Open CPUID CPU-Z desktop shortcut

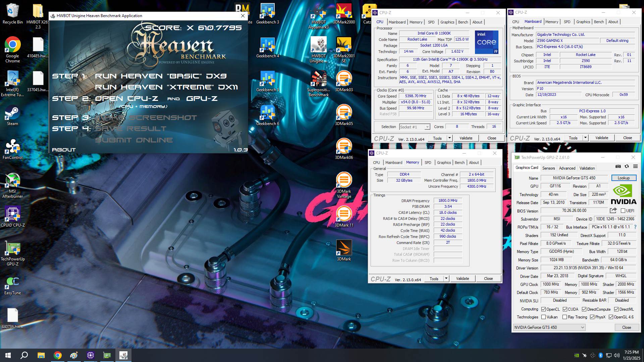(x=12, y=217)
